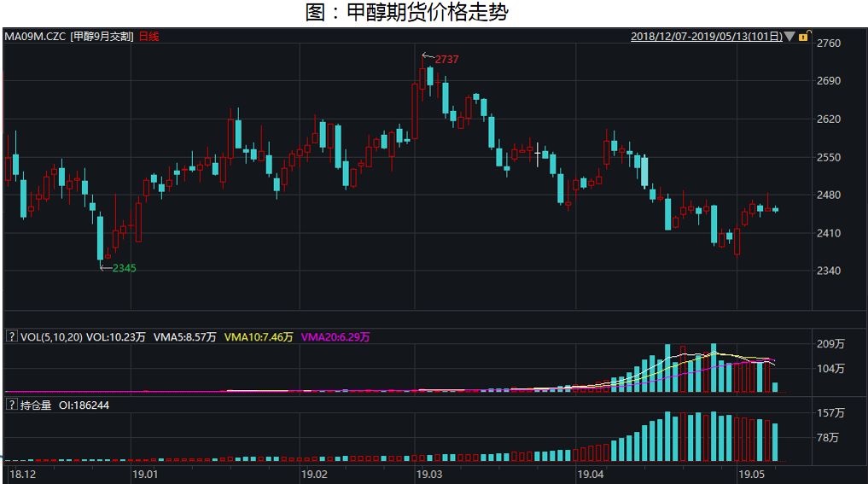Click the 日线 period label
868x484 pixels.
coord(149,37)
